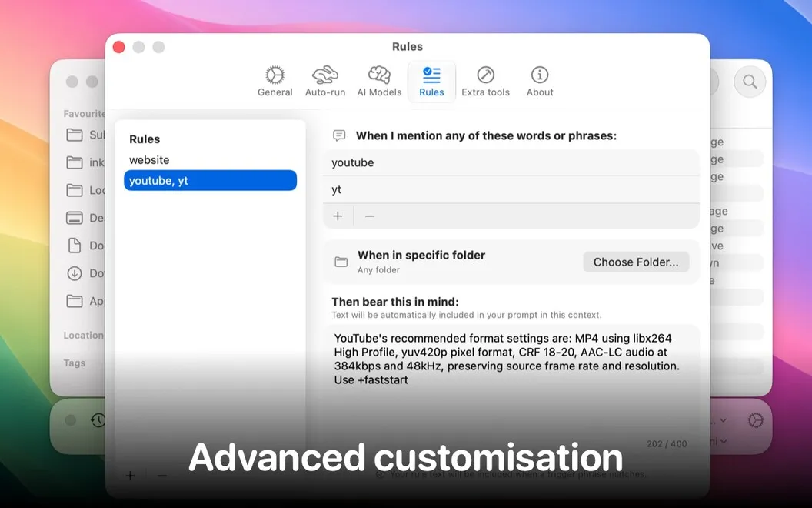Edit the youtube trigger phrase row
812x508 pixels.
pyautogui.click(x=511, y=162)
